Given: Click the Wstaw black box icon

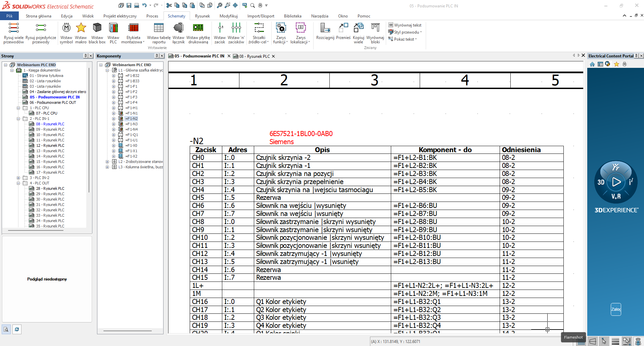Looking at the screenshot, I should tap(97, 28).
